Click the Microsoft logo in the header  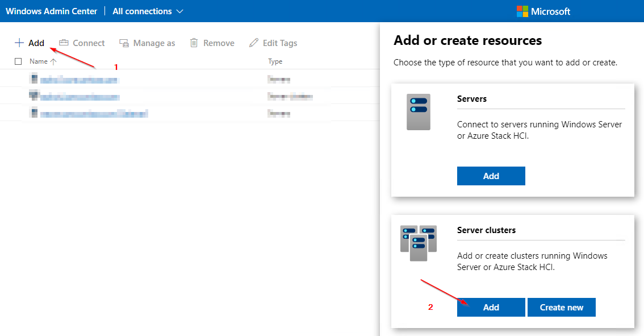pyautogui.click(x=543, y=11)
